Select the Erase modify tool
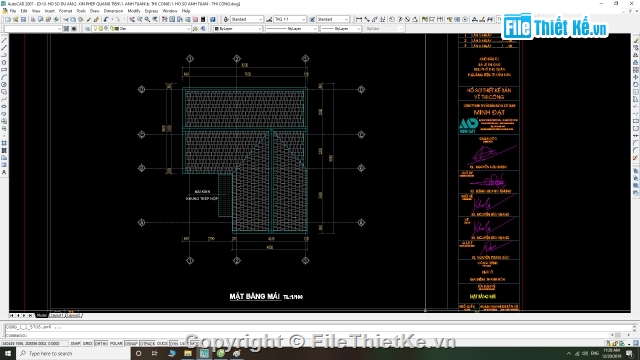 point(636,40)
